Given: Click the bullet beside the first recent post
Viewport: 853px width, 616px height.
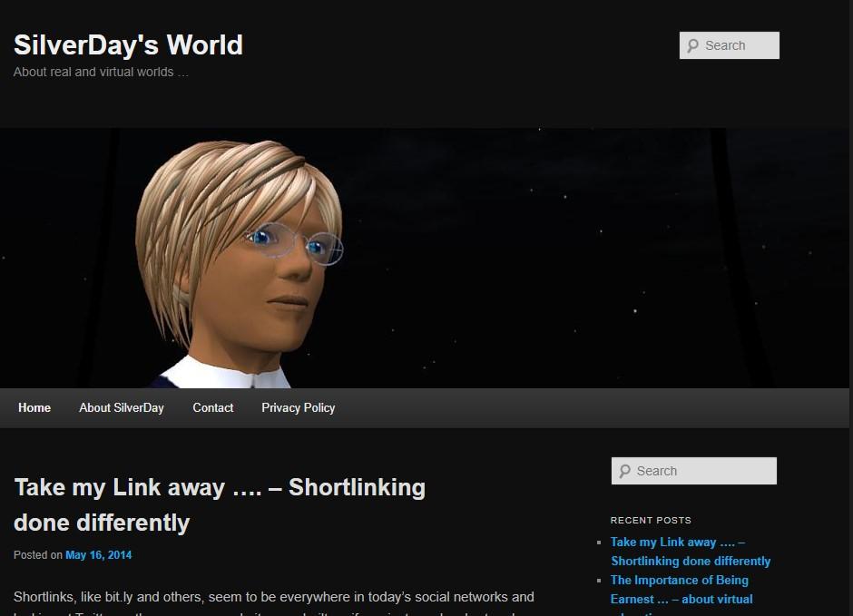Looking at the screenshot, I should click(x=599, y=543).
